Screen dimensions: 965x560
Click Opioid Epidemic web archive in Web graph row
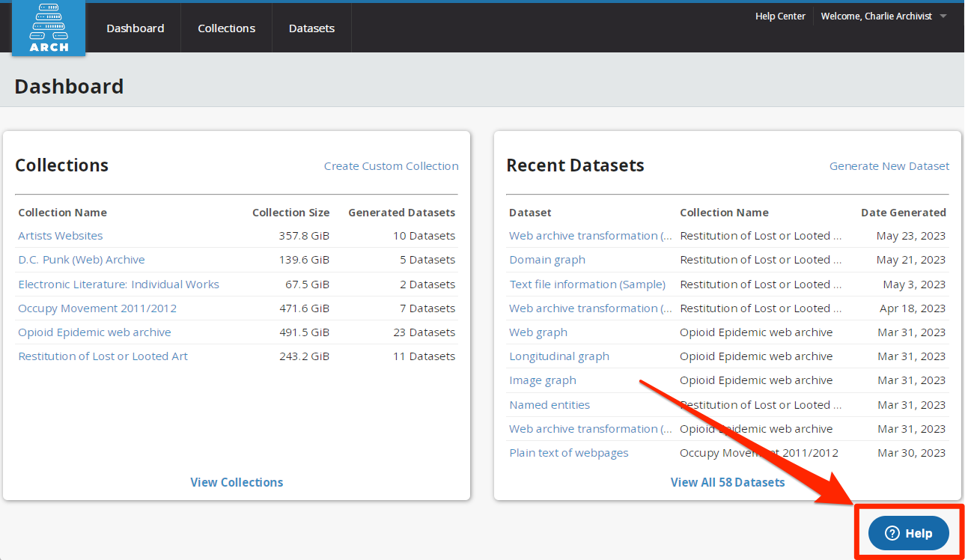(756, 332)
